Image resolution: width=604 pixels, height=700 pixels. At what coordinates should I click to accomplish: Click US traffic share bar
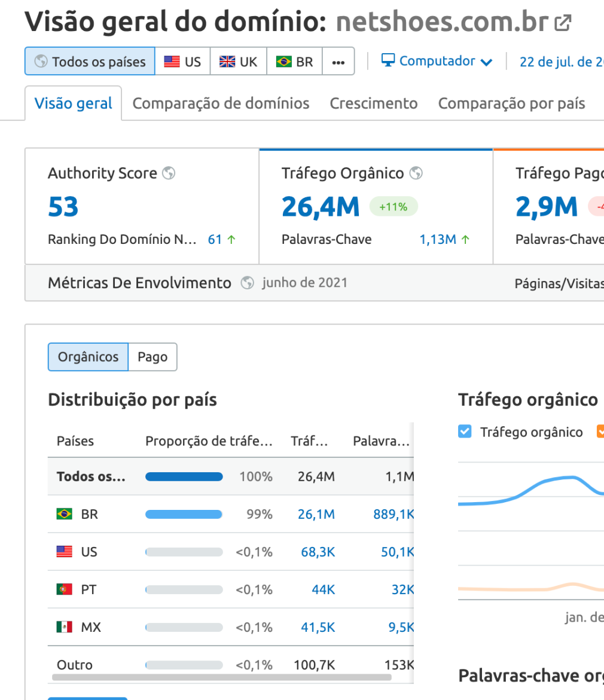pos(184,552)
